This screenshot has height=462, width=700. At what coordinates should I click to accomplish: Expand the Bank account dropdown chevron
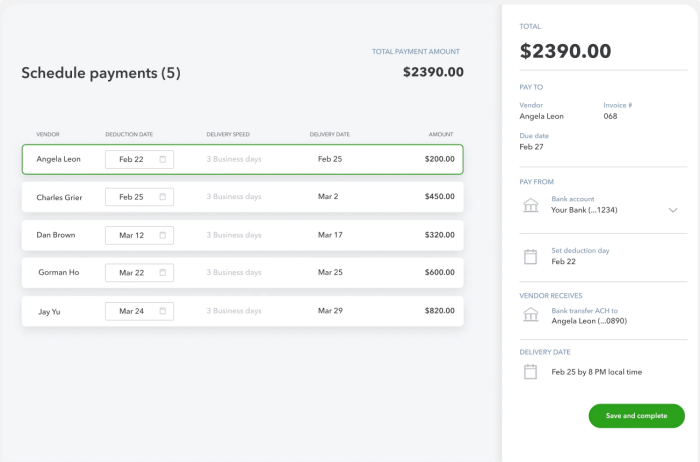tap(673, 210)
